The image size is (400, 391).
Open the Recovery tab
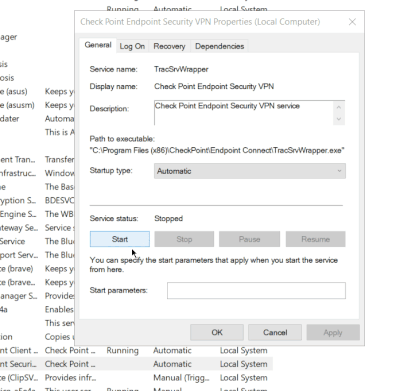(x=169, y=46)
